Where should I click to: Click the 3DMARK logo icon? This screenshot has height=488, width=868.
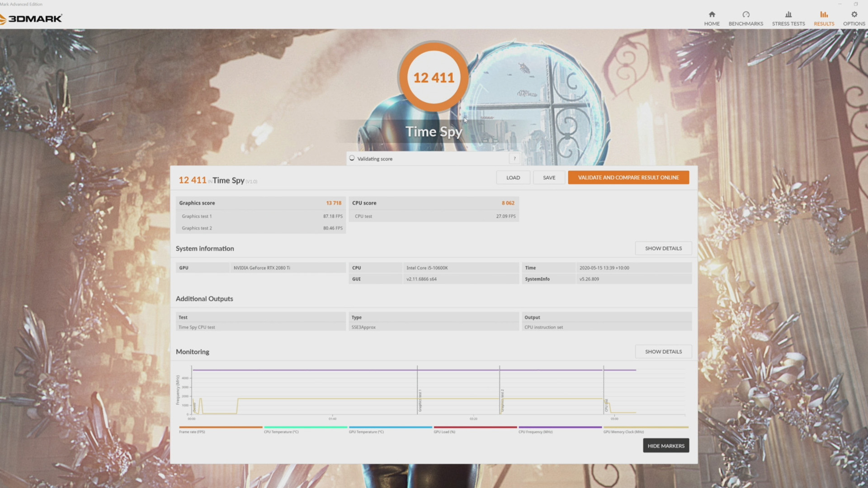pyautogui.click(x=33, y=19)
